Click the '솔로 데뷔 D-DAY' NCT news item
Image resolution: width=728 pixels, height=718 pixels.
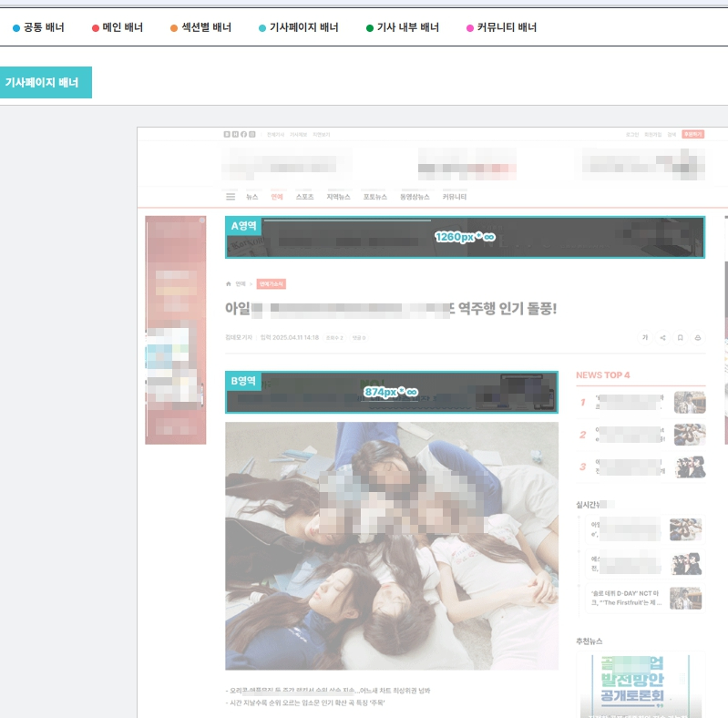click(x=645, y=598)
